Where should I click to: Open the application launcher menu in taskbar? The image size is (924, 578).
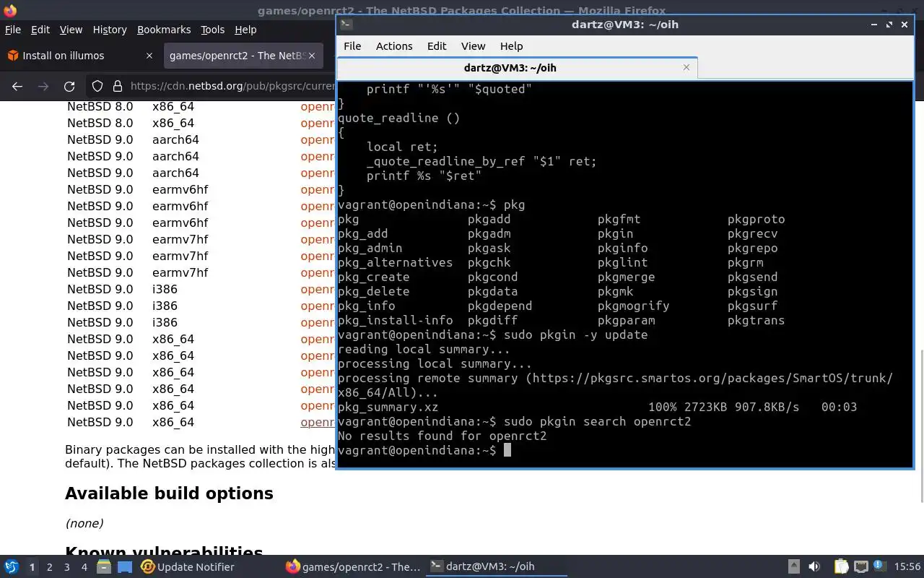[x=12, y=567]
